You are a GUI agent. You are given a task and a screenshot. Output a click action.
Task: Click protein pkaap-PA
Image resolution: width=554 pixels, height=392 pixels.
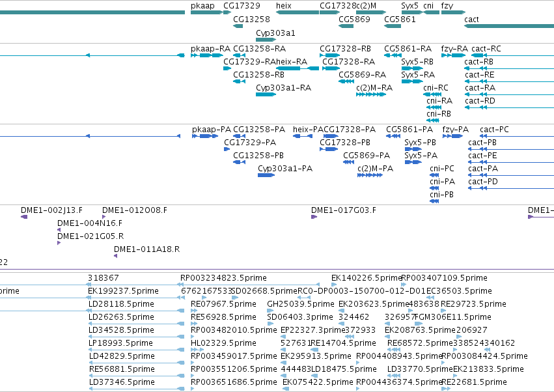[212, 130]
